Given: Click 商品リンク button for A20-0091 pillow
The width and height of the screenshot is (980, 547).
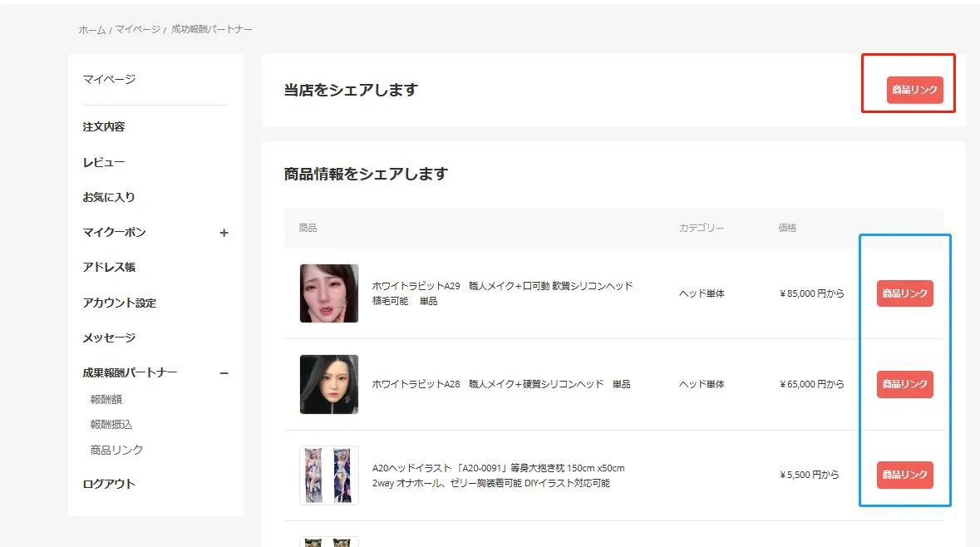Looking at the screenshot, I should (x=904, y=475).
